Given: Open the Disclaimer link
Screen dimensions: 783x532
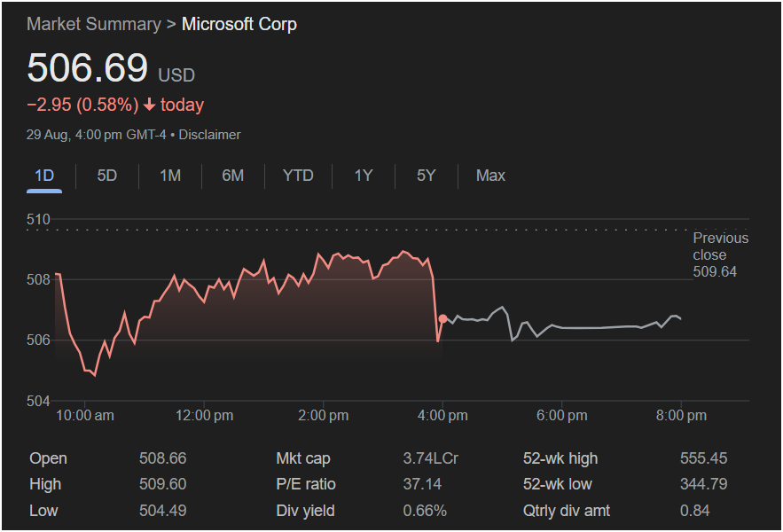Looking at the screenshot, I should pos(211,135).
